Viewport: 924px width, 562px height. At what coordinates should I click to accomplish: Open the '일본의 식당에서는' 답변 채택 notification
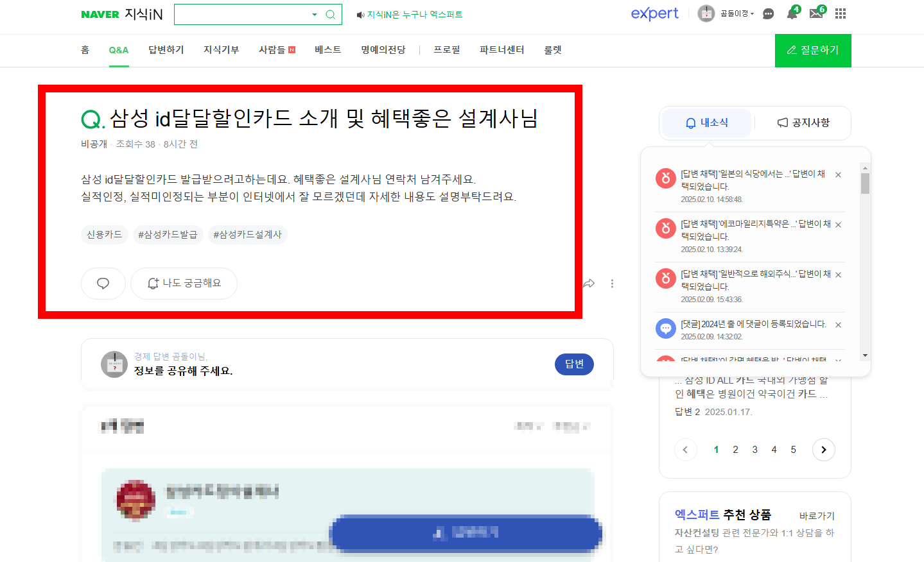753,180
